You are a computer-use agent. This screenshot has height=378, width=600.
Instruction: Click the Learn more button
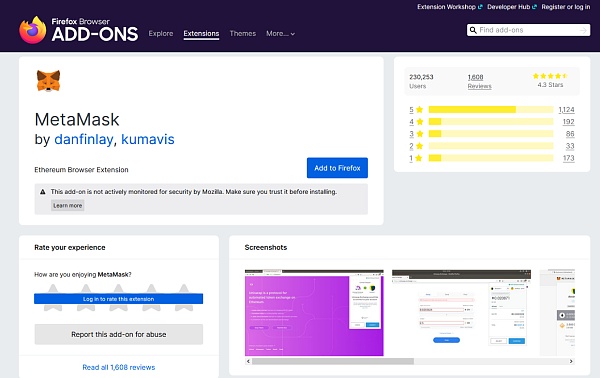(x=67, y=205)
